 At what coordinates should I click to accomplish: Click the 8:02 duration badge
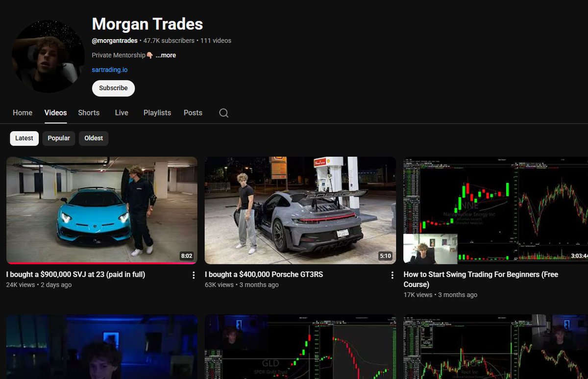coord(187,256)
